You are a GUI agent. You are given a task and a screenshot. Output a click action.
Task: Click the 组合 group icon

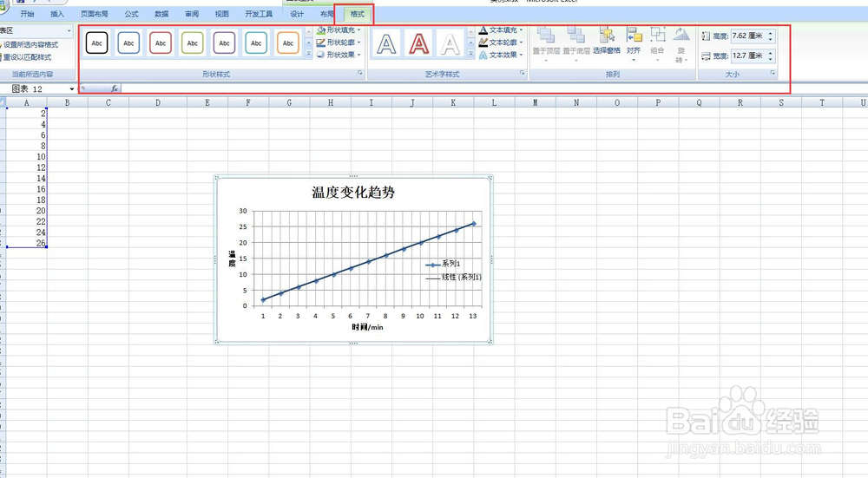coord(658,36)
